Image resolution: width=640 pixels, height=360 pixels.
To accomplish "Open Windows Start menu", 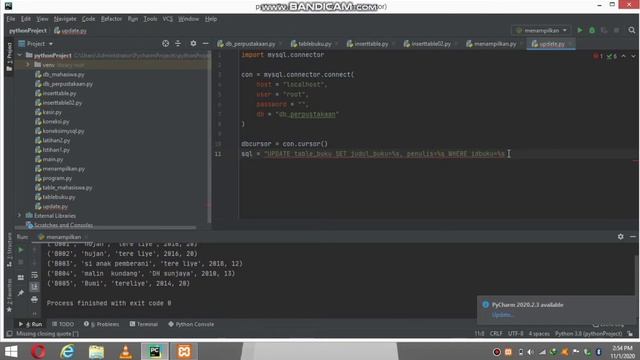I will (11, 351).
